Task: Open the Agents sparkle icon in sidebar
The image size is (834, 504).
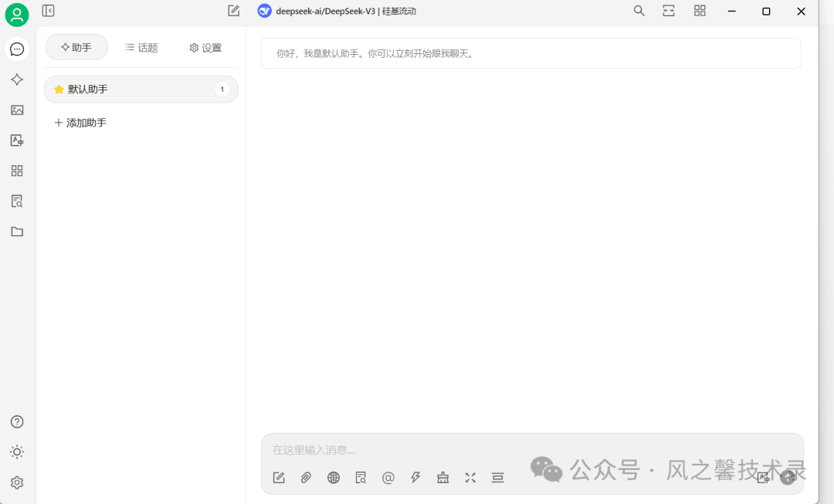Action: click(17, 79)
